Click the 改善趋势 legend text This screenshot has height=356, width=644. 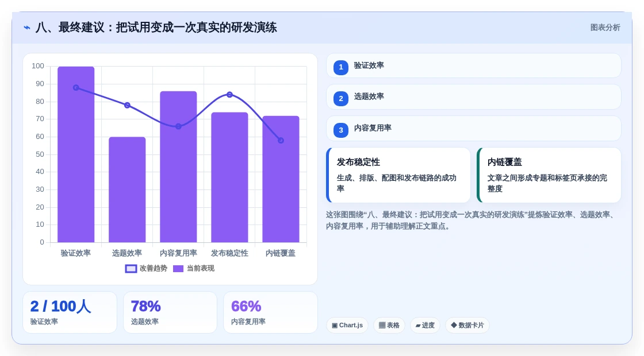click(154, 268)
